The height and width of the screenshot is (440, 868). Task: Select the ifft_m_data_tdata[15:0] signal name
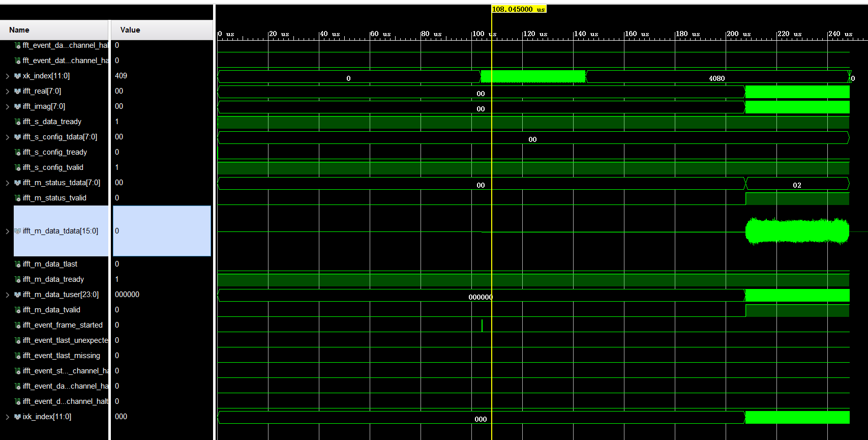[61, 231]
